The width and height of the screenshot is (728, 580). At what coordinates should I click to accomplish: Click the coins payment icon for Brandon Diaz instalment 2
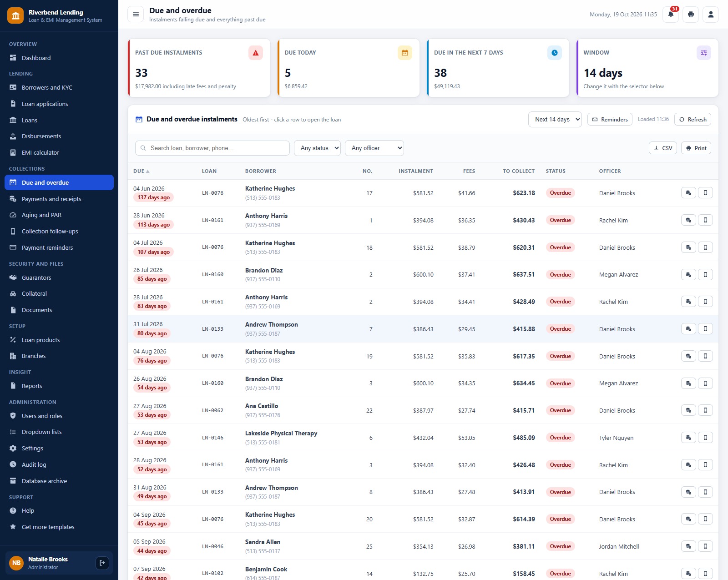coord(688,274)
